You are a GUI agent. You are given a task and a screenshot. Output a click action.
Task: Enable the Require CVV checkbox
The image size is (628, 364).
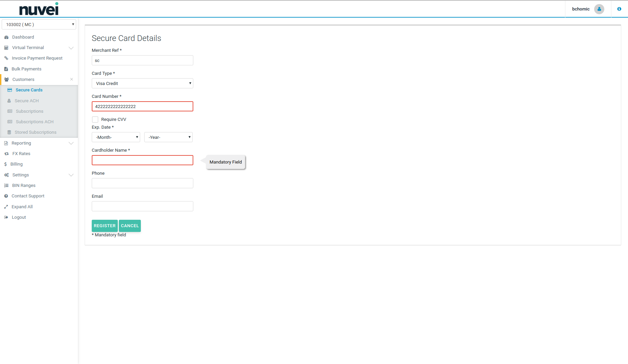click(x=95, y=120)
